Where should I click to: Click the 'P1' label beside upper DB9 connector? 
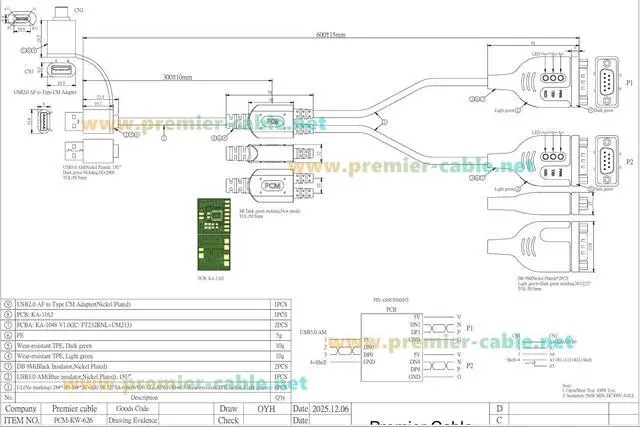tap(629, 82)
